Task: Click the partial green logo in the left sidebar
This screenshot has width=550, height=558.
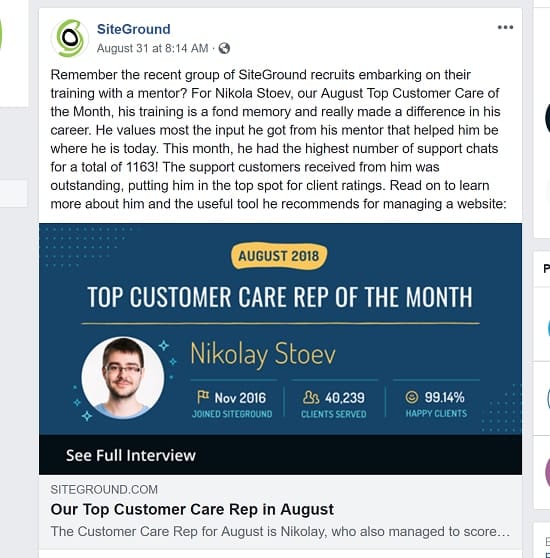Action: (1, 35)
